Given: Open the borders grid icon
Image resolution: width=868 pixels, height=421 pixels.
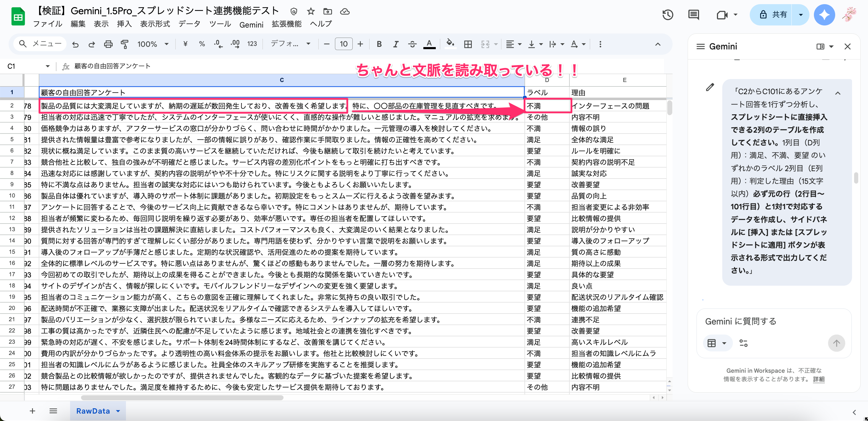Looking at the screenshot, I should [x=468, y=44].
